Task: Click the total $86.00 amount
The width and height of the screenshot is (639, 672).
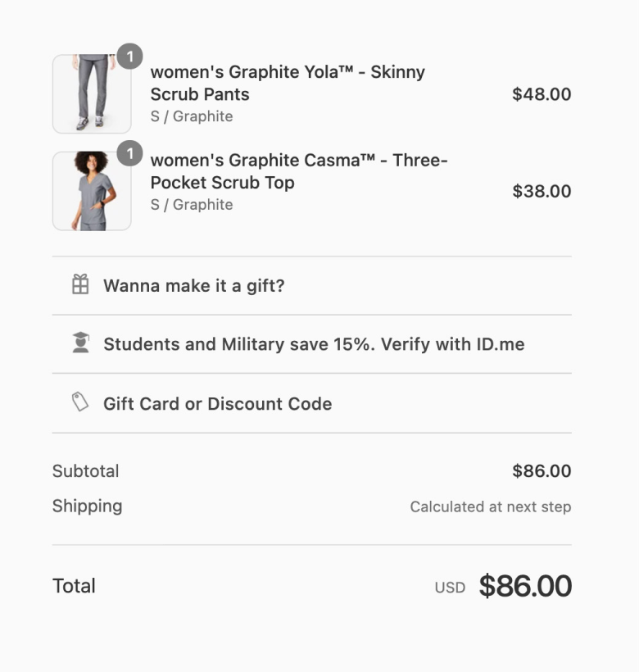Action: point(525,586)
